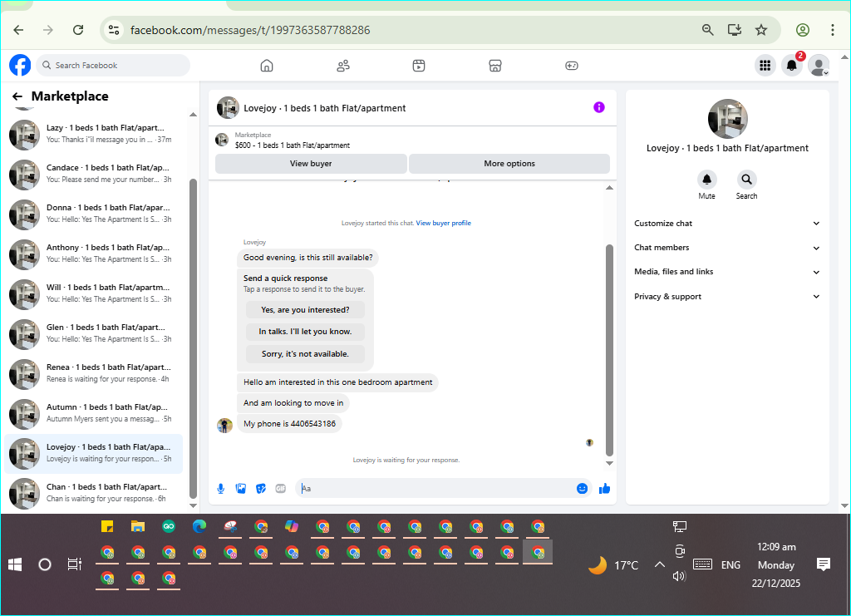Open the Renea conversation
This screenshot has width=851, height=616.
(x=93, y=374)
